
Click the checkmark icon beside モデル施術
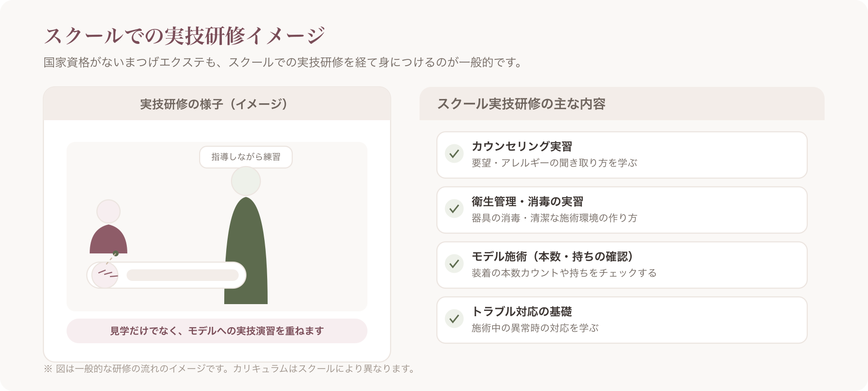454,264
